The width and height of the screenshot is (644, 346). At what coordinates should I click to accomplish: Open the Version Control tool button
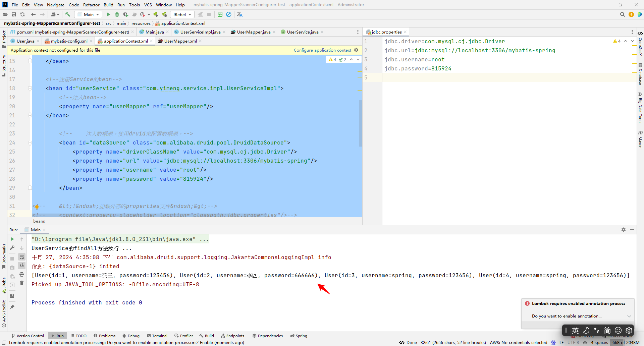28,336
